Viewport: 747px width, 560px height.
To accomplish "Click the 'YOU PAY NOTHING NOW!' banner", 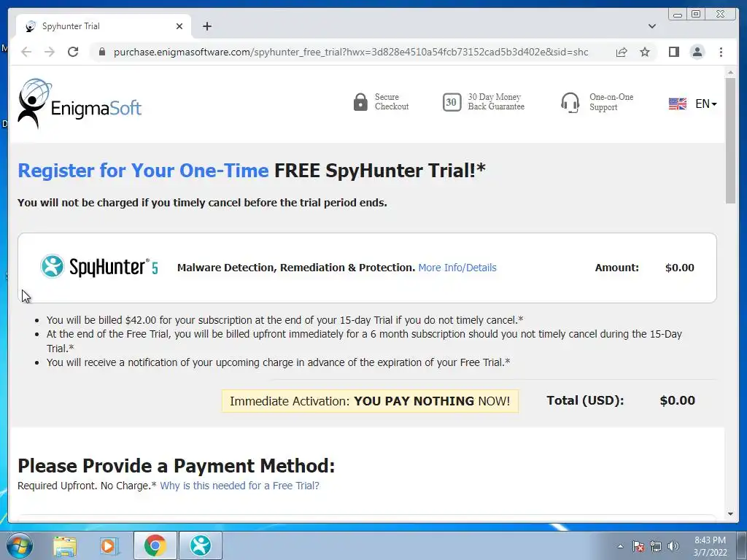I will (370, 401).
